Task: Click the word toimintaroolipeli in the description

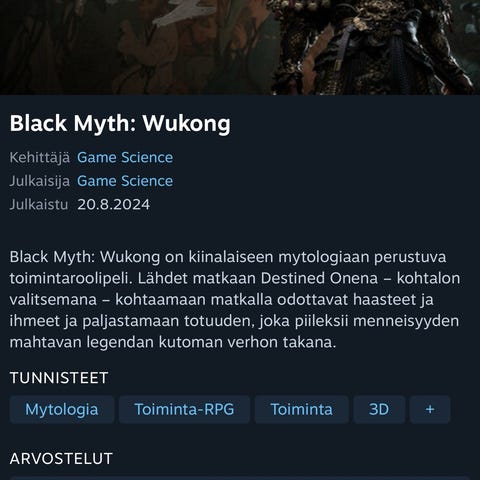Action: click(x=69, y=278)
